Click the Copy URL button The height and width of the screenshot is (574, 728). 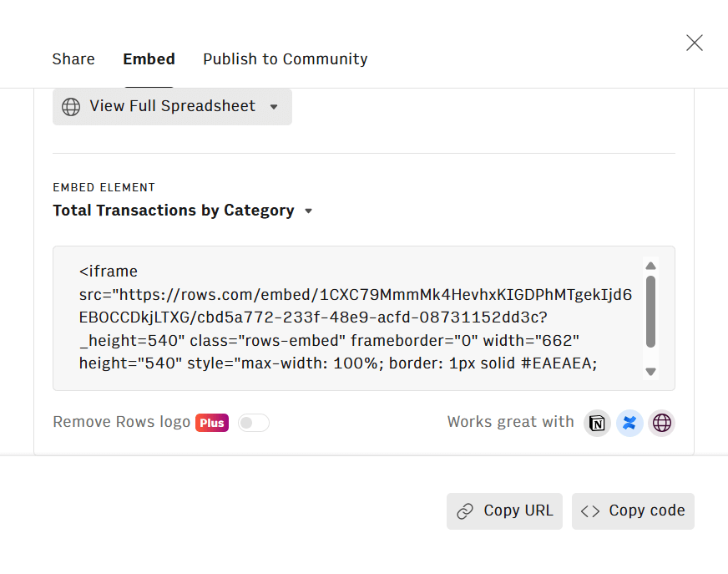coord(504,511)
